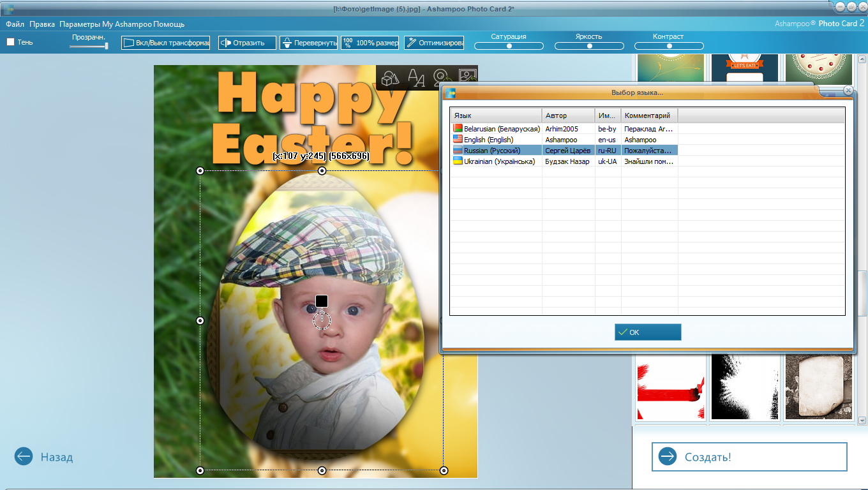
Task: Confirm language selection with OK
Action: tap(648, 332)
